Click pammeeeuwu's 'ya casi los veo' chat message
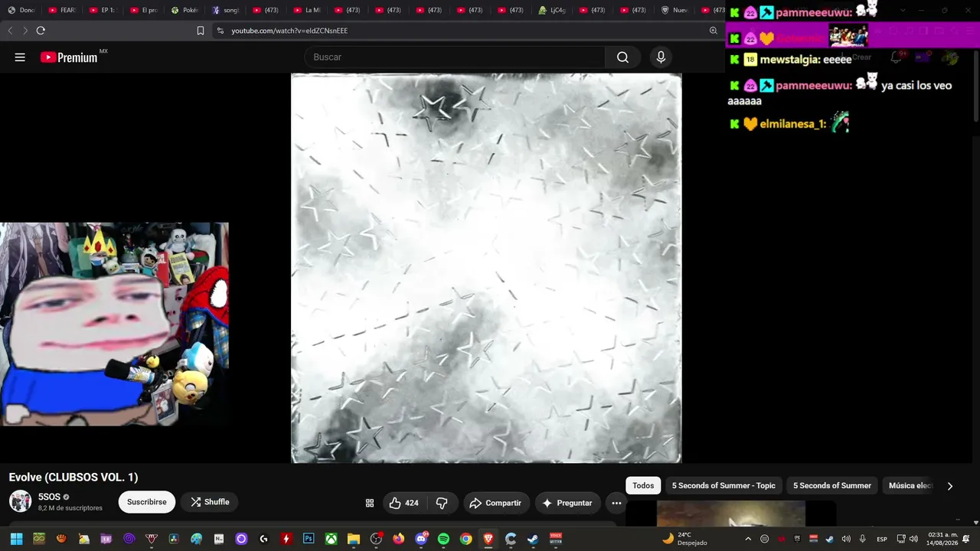 pyautogui.click(x=840, y=93)
